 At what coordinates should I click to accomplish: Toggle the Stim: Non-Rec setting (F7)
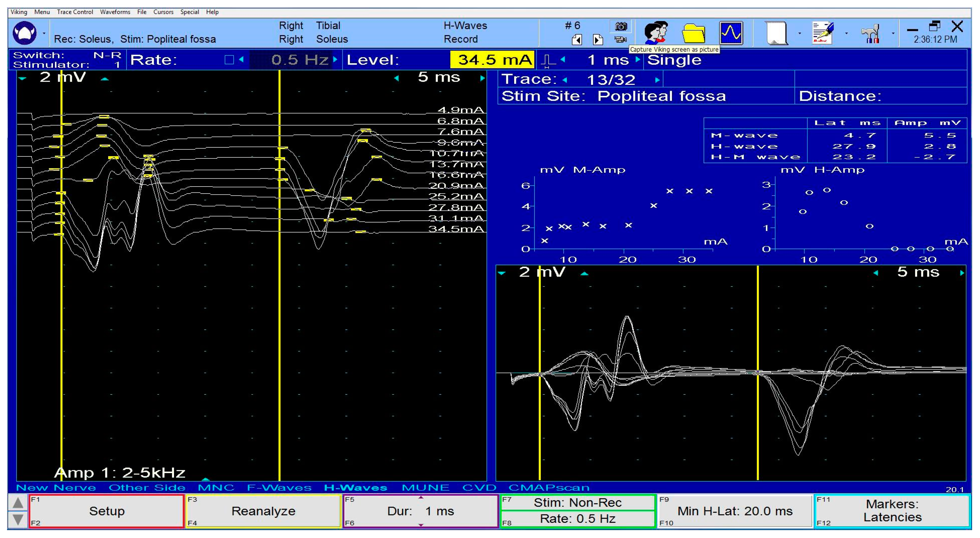click(x=578, y=502)
